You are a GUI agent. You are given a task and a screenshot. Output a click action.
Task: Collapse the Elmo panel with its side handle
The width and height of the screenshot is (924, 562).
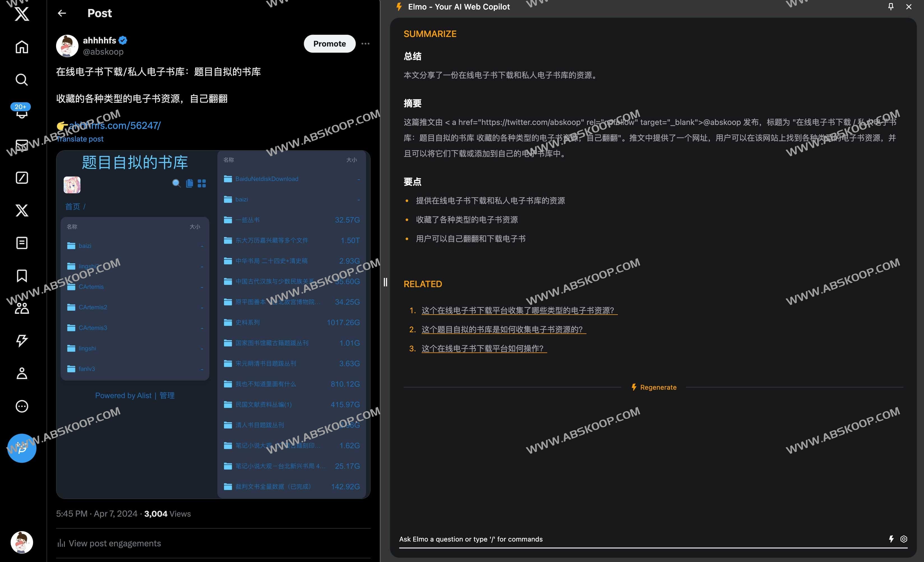[x=385, y=282]
